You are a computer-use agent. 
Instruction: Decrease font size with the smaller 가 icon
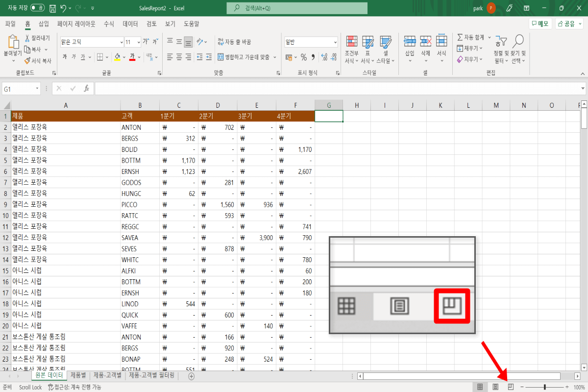[155, 42]
